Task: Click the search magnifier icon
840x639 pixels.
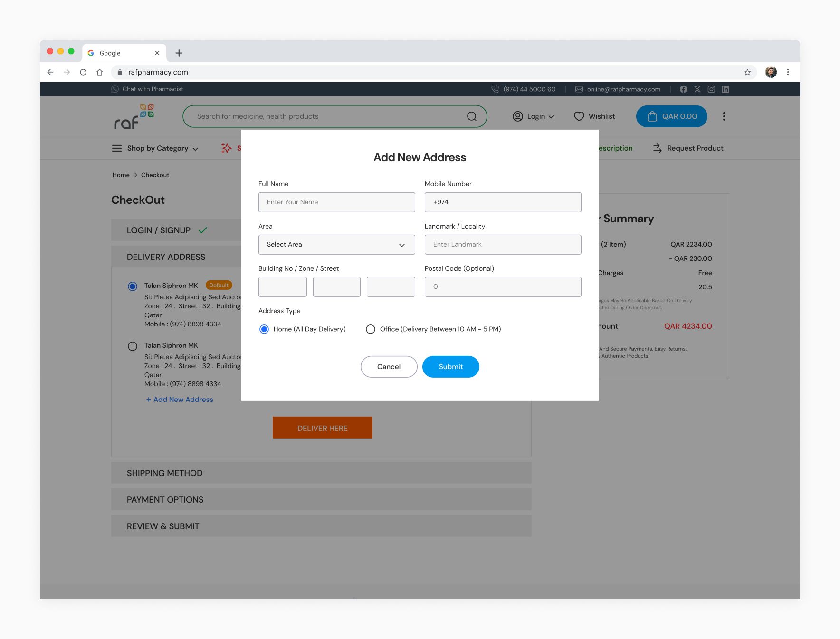Action: click(x=472, y=116)
